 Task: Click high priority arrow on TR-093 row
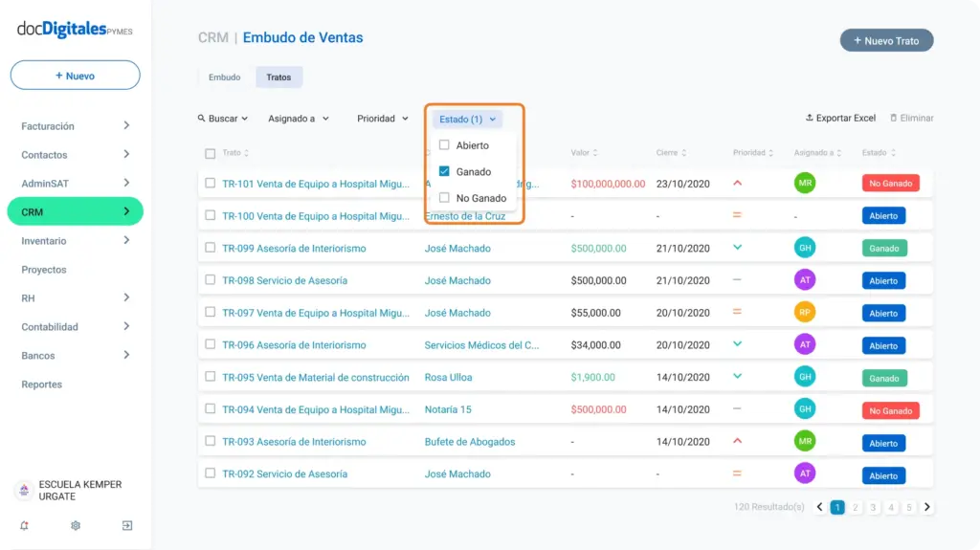click(738, 441)
